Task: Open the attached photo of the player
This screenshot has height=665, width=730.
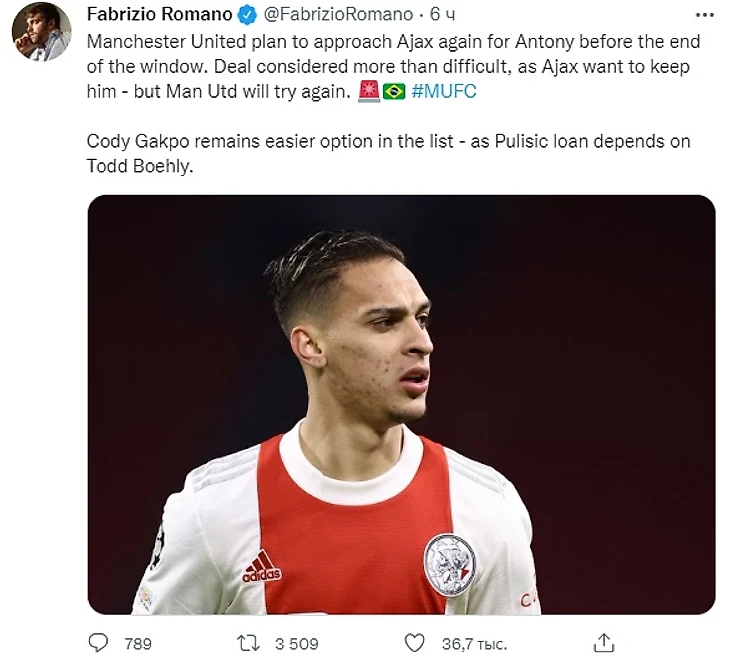Action: click(401, 404)
